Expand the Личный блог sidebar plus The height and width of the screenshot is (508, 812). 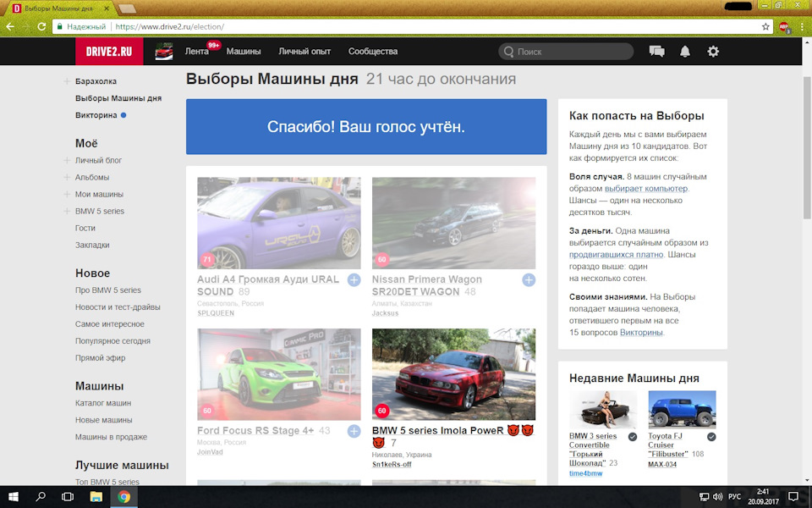[67, 161]
